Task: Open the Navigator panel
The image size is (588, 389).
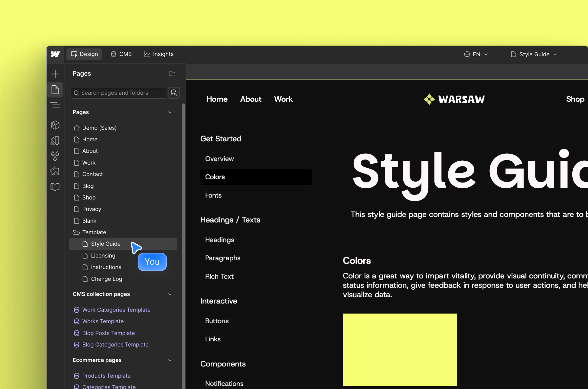Action: point(55,105)
